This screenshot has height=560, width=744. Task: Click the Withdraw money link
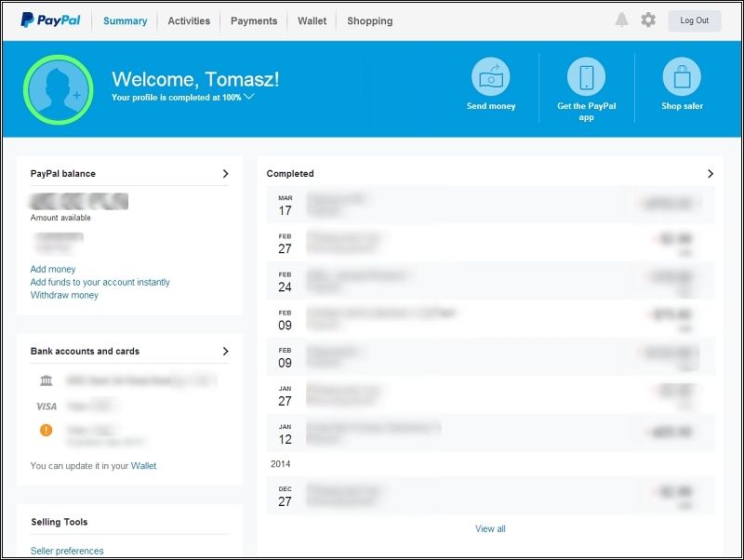64,295
